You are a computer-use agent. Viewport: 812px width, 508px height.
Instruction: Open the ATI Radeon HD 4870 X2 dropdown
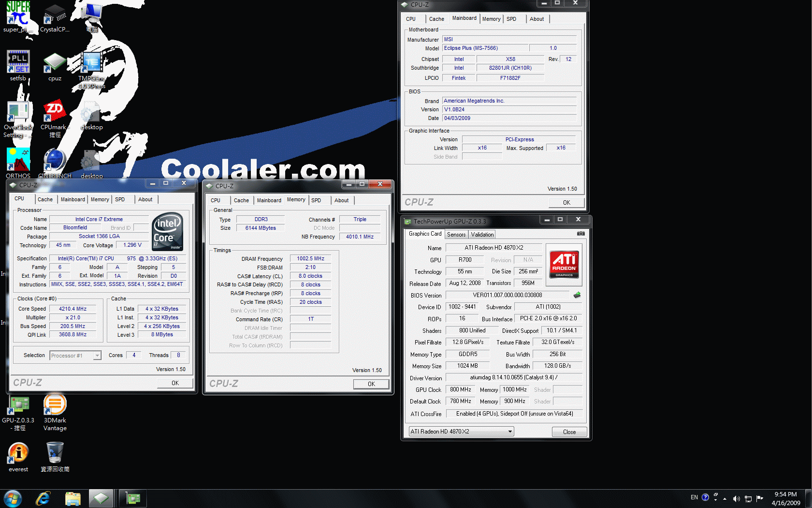point(461,432)
